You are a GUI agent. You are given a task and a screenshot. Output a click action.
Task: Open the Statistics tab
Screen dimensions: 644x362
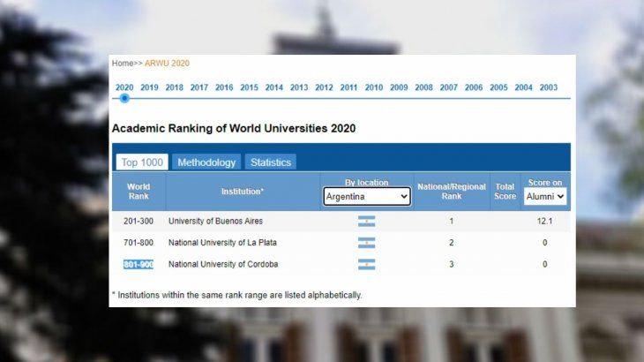coord(271,162)
